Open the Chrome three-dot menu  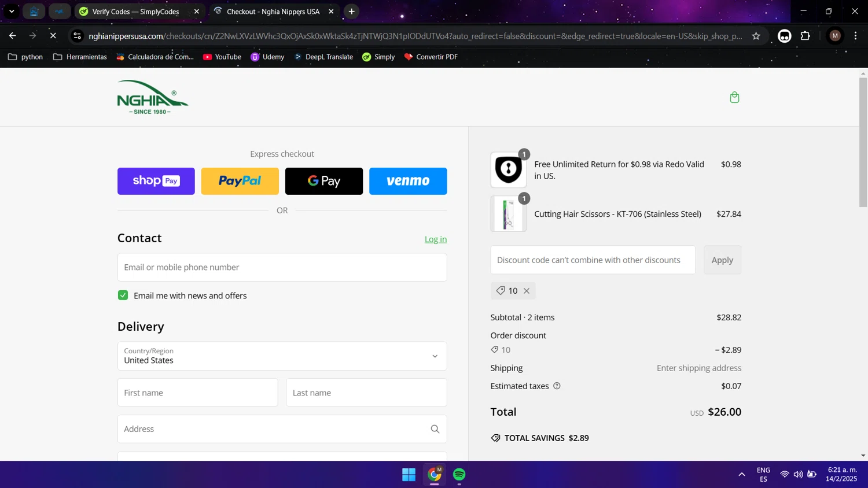(x=856, y=36)
